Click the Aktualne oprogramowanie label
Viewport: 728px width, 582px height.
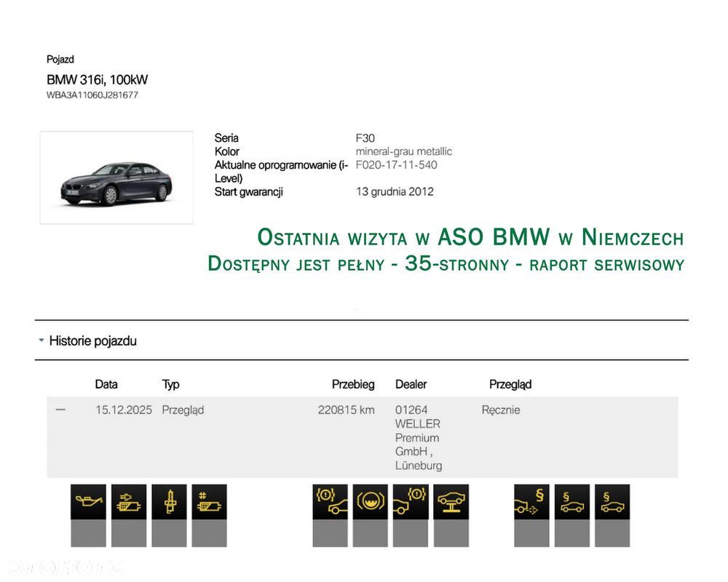281,172
